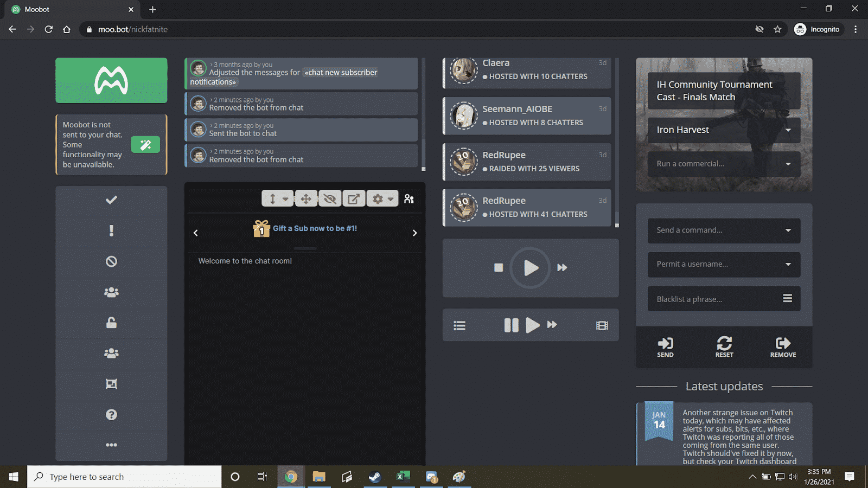Open the Chrome three-dot menu
The height and width of the screenshot is (488, 868).
coord(856,29)
